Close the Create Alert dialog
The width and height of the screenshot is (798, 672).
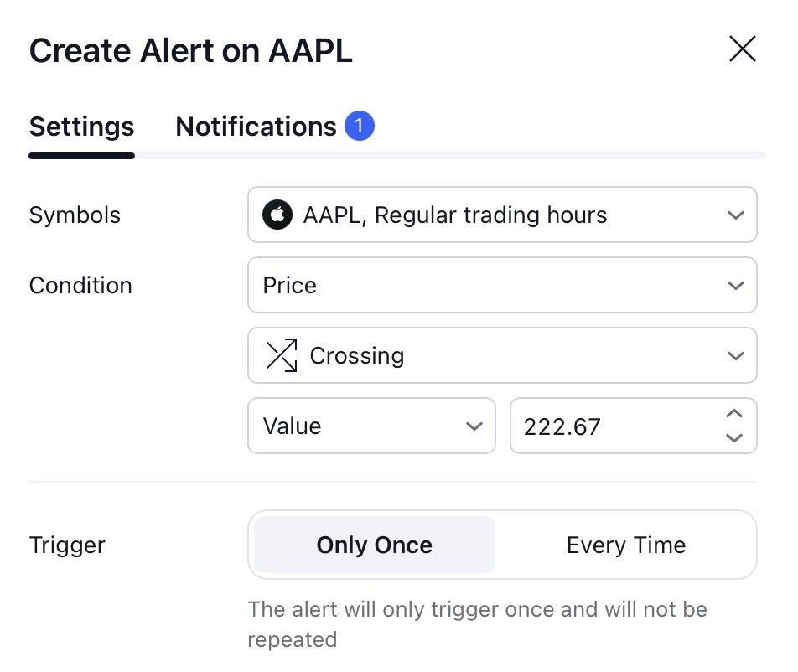click(x=742, y=49)
